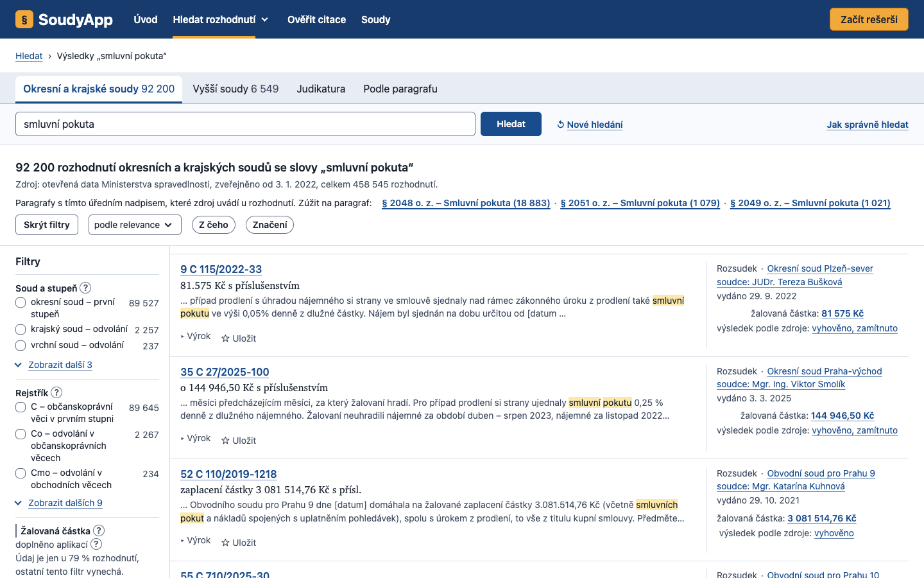Open Soudy in the top navigation
This screenshot has height=578, width=924.
(x=375, y=19)
